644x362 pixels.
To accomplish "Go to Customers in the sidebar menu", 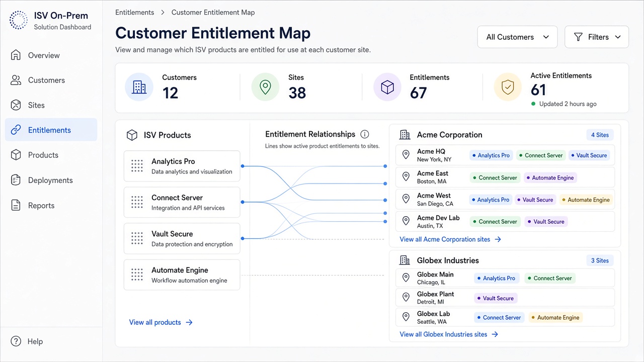I will click(x=51, y=80).
